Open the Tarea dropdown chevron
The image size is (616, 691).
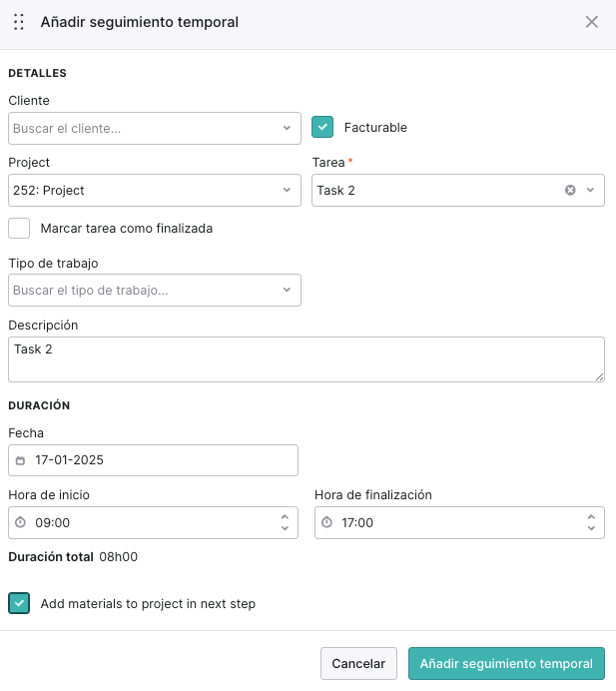coord(590,190)
